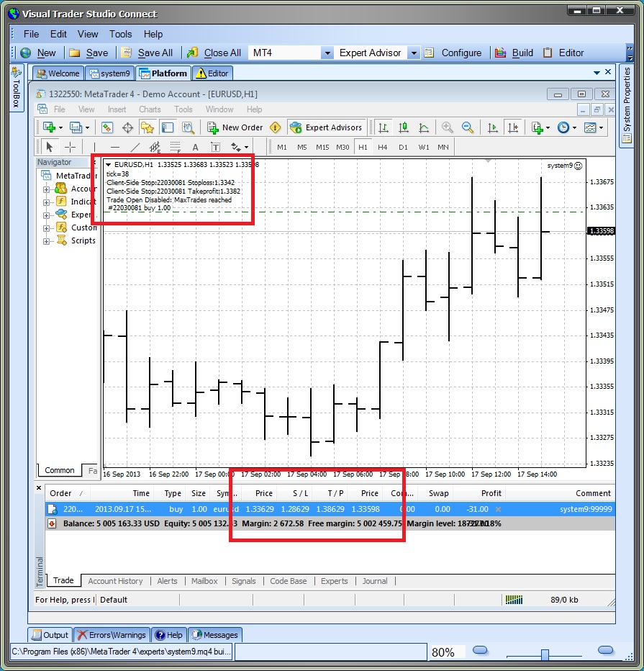Switch chart to M30 timeframe
Viewport: 644px width, 671px height.
(343, 147)
